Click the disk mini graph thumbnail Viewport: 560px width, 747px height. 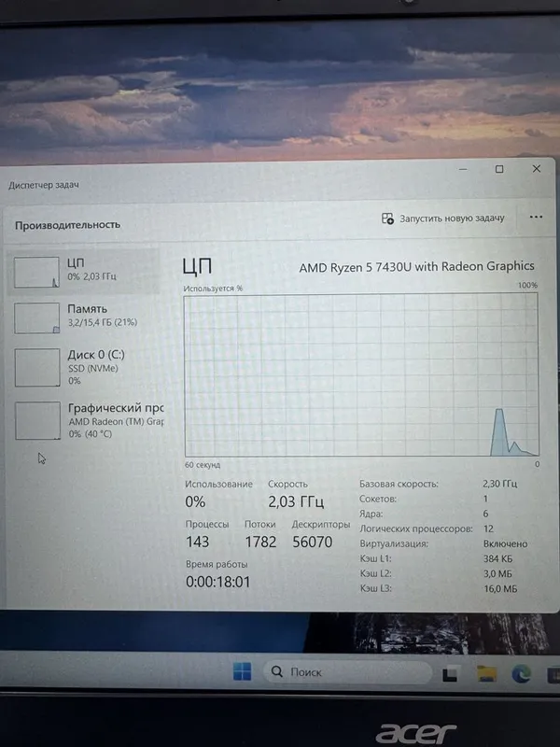pos(37,367)
